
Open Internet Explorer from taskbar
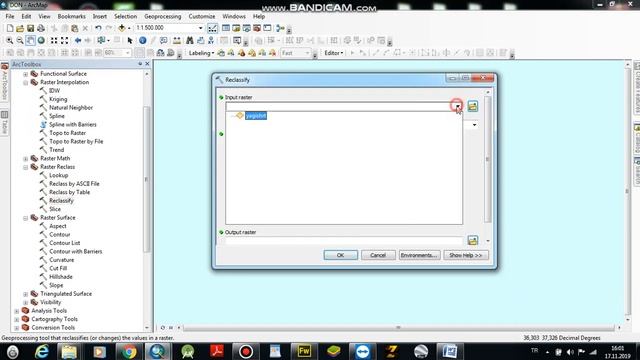coord(42,351)
